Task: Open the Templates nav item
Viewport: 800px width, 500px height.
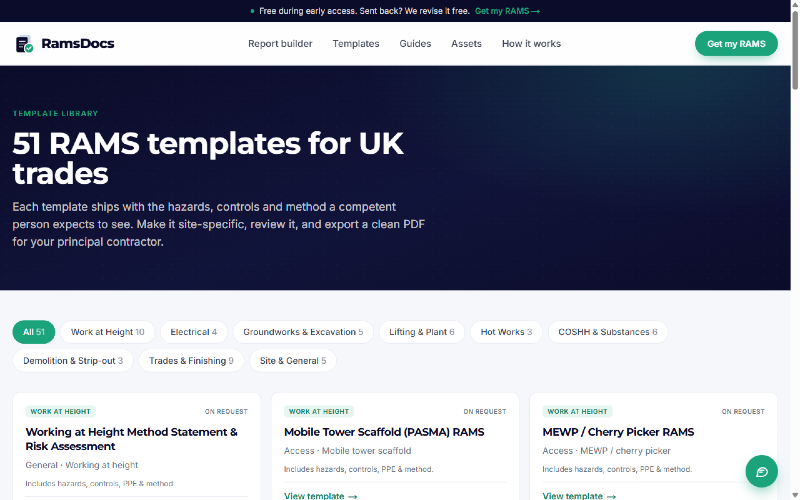Action: pos(356,44)
